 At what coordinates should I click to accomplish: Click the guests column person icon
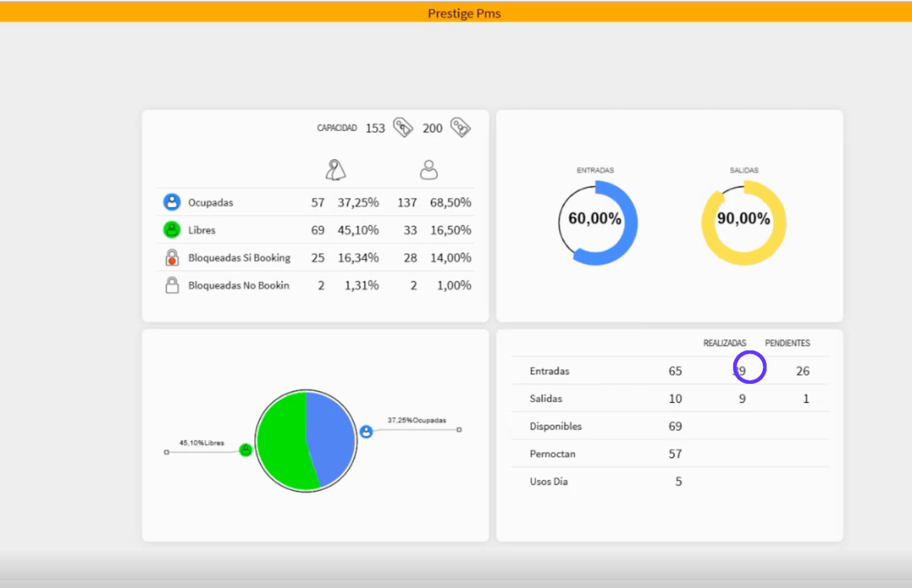(x=429, y=170)
